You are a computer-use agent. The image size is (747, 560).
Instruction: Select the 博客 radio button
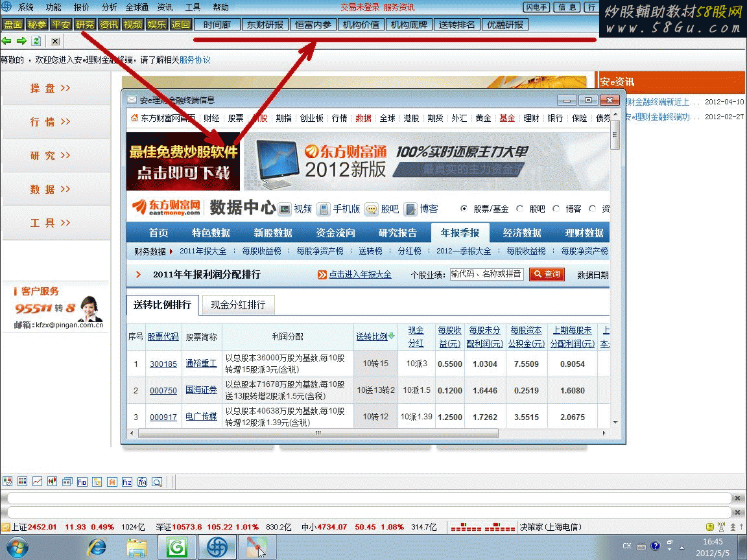pos(556,209)
